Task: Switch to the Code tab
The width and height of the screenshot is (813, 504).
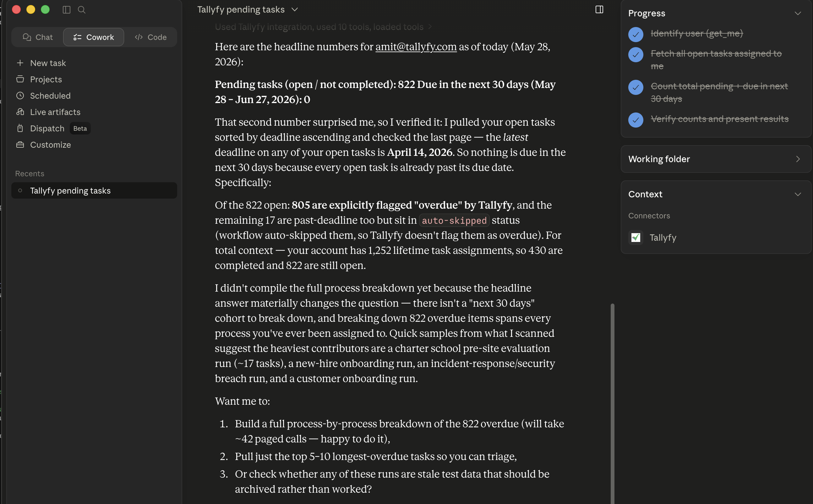Action: click(x=150, y=37)
